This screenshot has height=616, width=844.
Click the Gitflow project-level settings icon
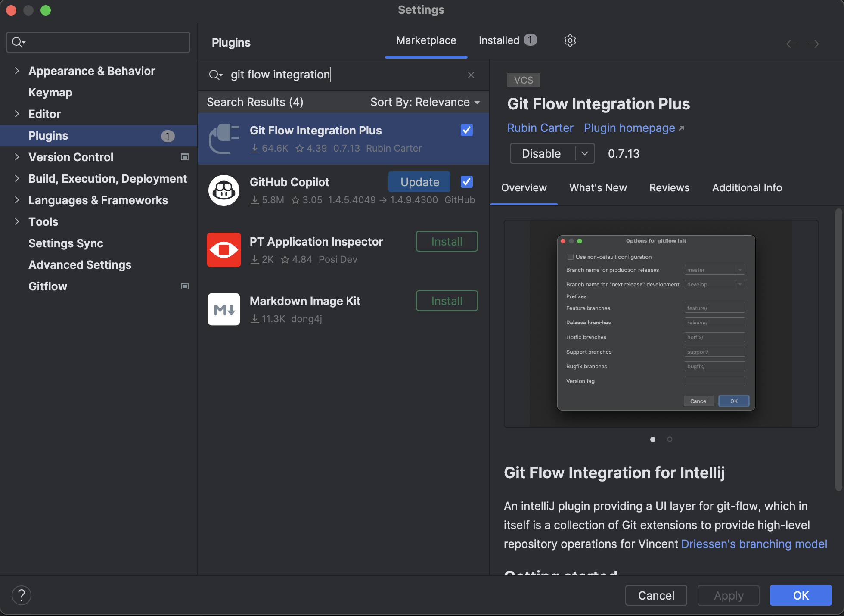click(185, 286)
